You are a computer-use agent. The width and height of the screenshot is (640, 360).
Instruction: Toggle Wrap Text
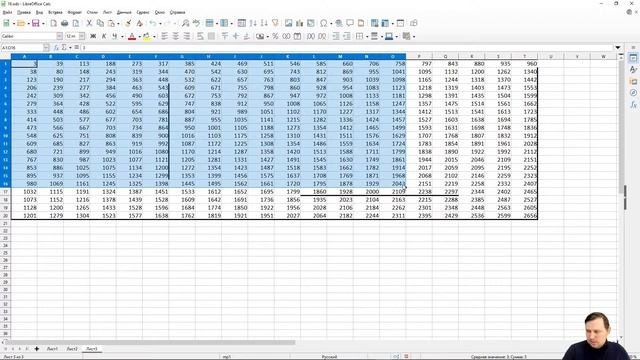tap(200, 36)
